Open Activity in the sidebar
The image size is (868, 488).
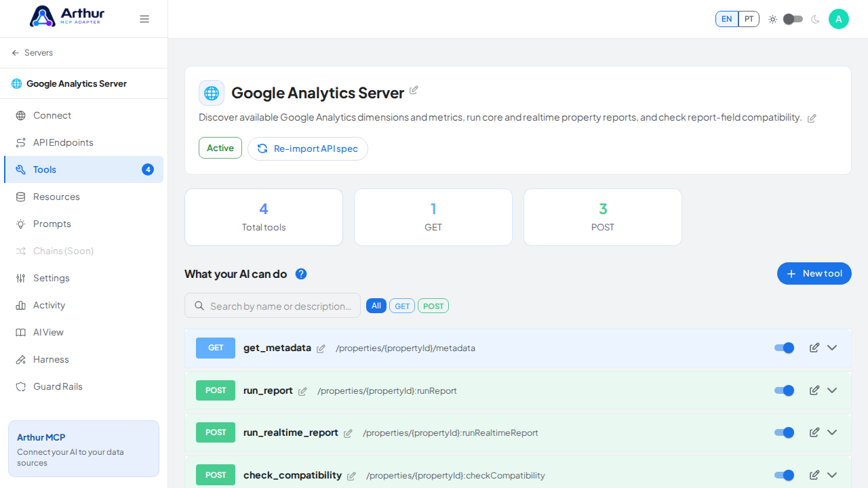[x=83, y=305]
